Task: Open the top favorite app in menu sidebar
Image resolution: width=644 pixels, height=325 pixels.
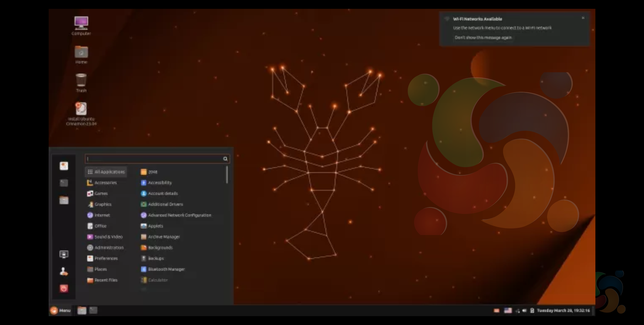Action: (x=64, y=166)
